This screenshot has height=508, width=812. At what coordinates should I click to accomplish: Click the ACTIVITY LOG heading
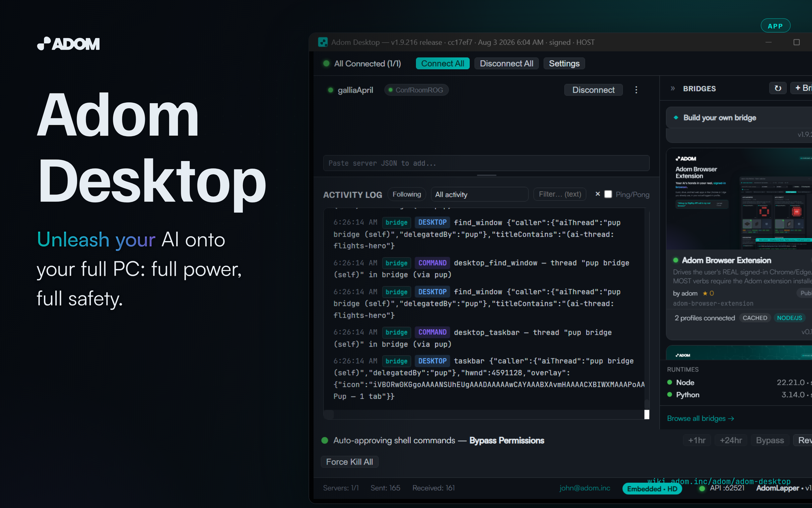coord(353,195)
